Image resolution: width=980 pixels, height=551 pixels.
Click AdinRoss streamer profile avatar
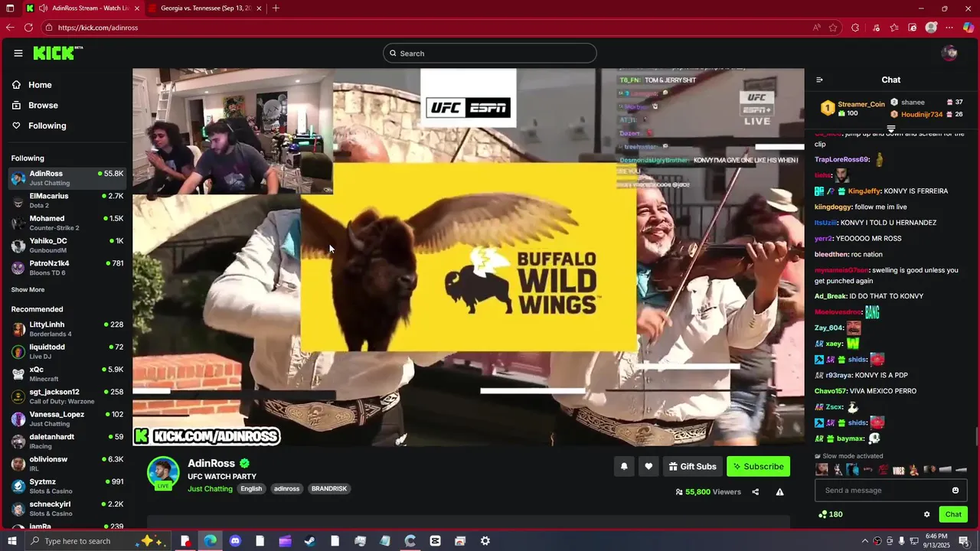pyautogui.click(x=163, y=472)
